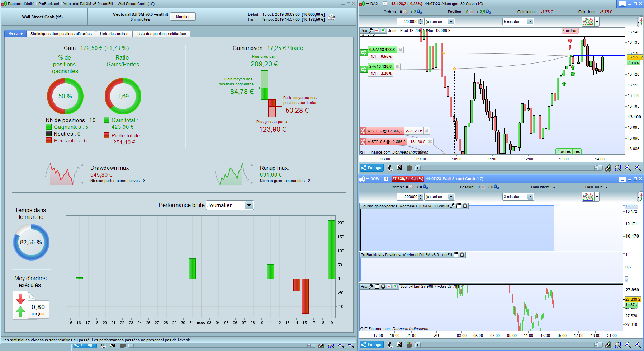Screen dimensions: 644x351
Task: Click Partager on the DAX chart
Action: 372,168
